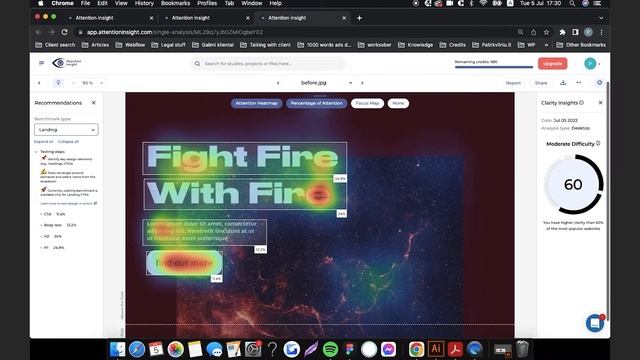The image size is (640, 360).
Task: Decrease zoom with the minus button
Action: (x=73, y=83)
